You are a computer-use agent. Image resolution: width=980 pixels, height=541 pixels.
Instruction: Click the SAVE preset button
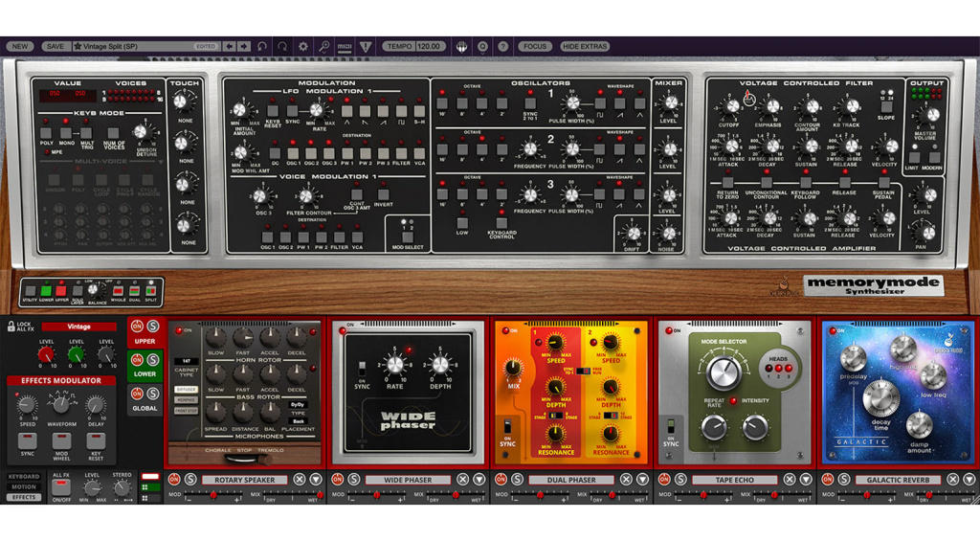(55, 46)
